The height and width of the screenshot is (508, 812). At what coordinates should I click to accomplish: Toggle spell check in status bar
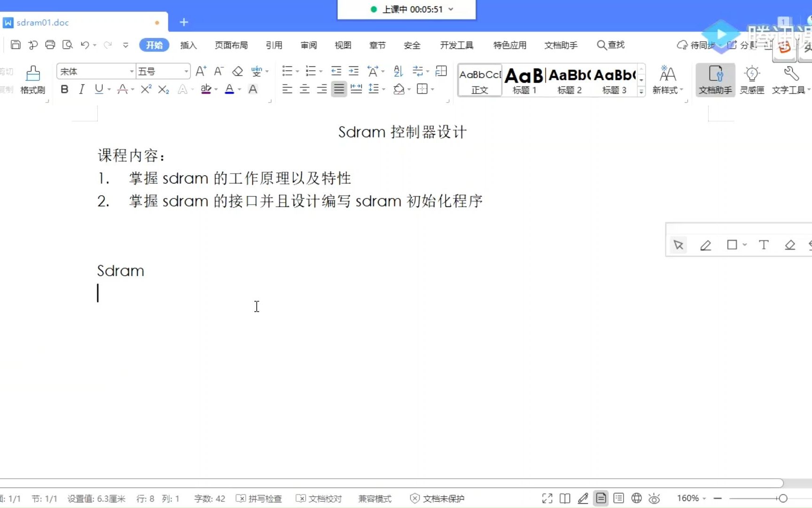tap(259, 499)
